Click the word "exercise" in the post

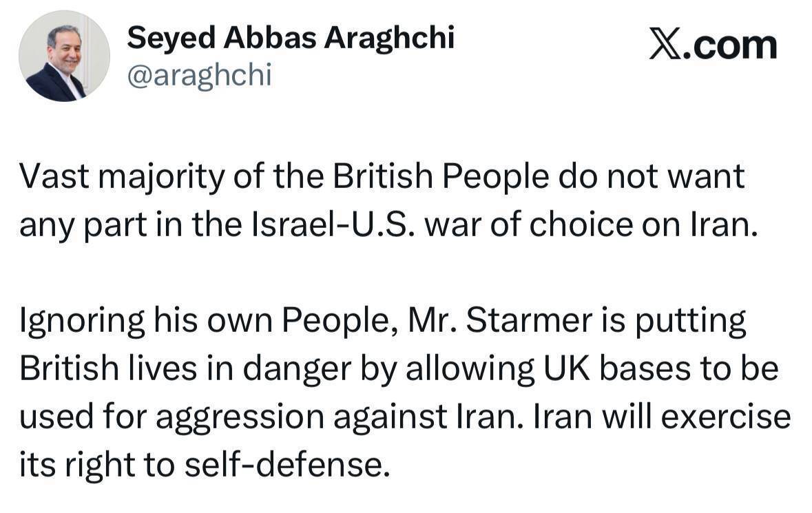(735, 418)
